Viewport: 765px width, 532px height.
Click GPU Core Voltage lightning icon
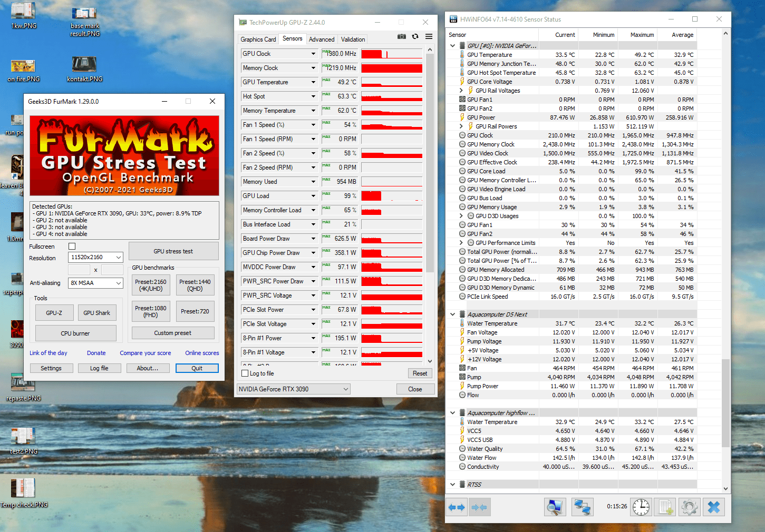(x=462, y=82)
